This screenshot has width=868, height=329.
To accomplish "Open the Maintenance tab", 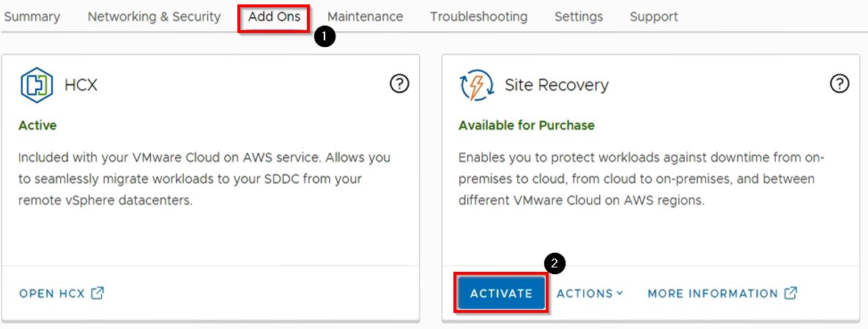I will tap(365, 17).
